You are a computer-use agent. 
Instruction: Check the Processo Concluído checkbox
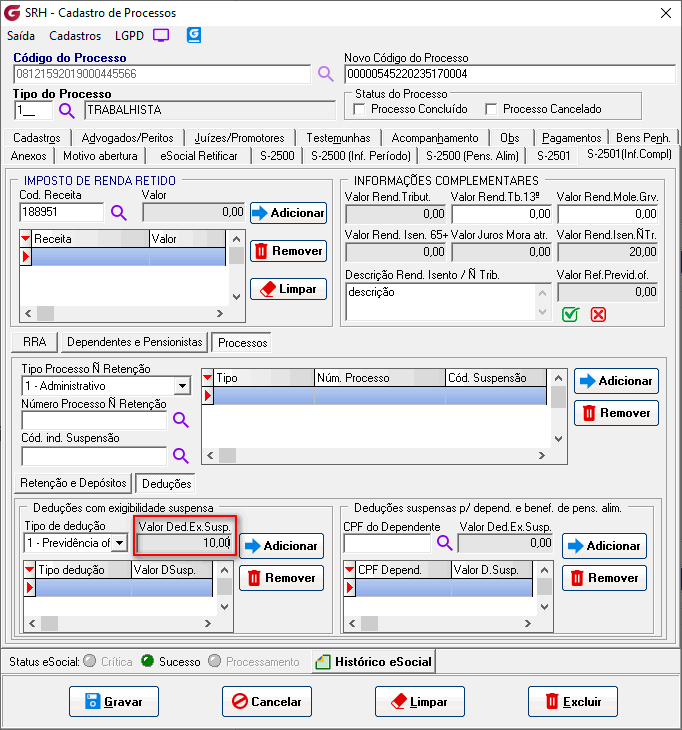pyautogui.click(x=361, y=109)
